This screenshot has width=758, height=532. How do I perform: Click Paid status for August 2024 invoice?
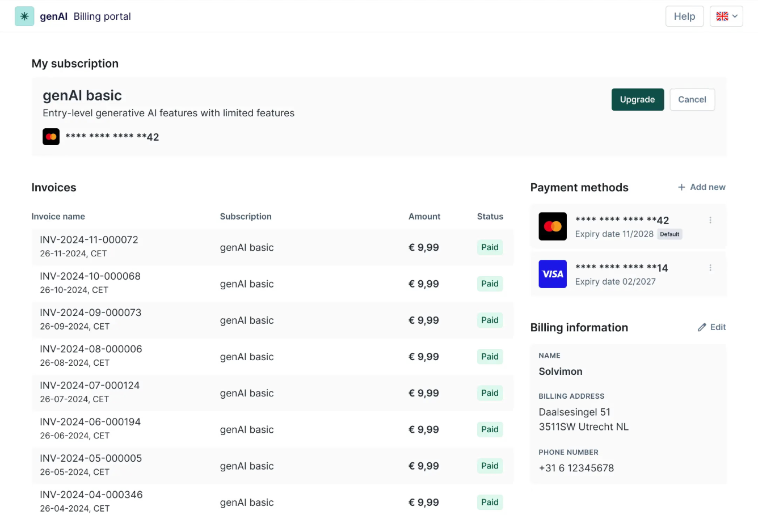coord(490,356)
